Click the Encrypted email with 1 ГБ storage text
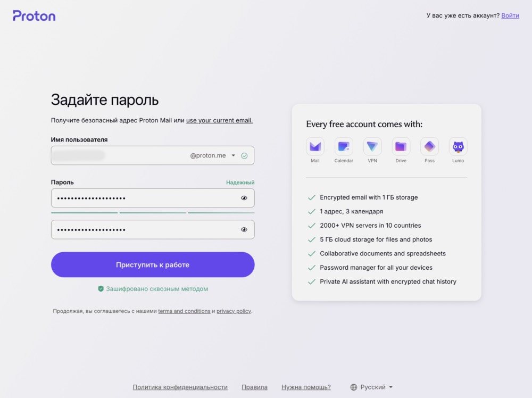The image size is (532, 398). tap(369, 197)
